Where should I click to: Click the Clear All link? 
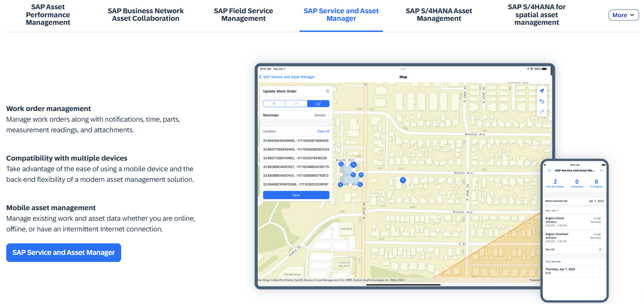tap(323, 131)
